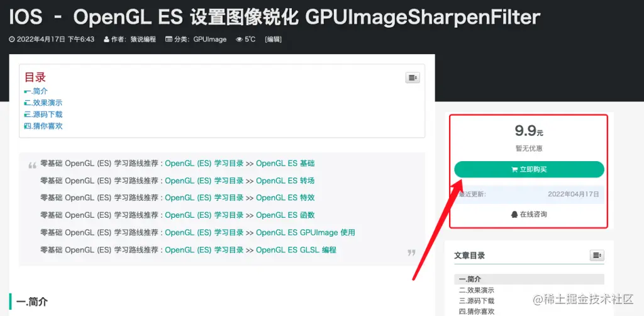Jump to 四.猜你喜欢 in main 目录
Viewport: 644px width, 316px height.
43,126
